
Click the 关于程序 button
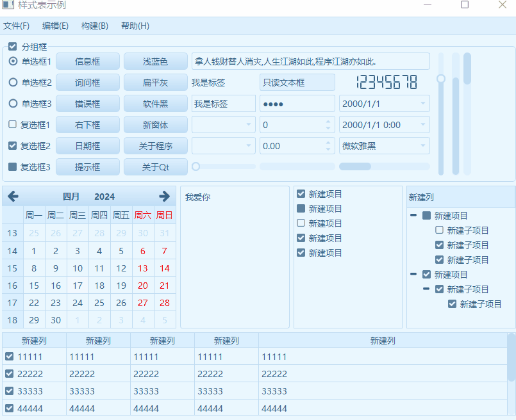click(x=156, y=145)
